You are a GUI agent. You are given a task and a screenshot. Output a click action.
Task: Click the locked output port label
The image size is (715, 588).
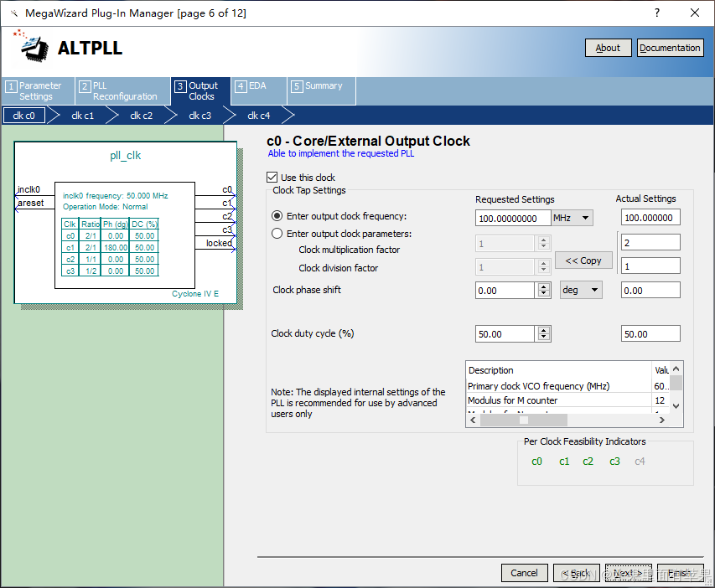219,243
